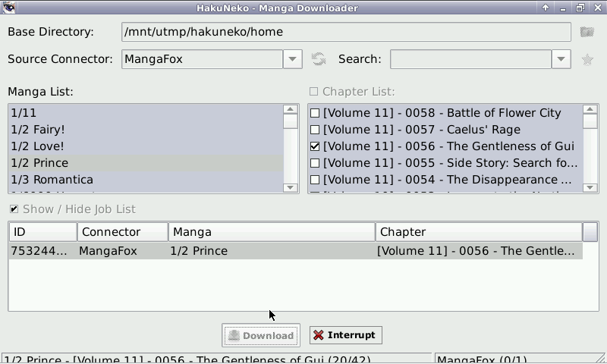Click the bookmark star icon
Image resolution: width=607 pixels, height=364 pixels.
(x=587, y=60)
